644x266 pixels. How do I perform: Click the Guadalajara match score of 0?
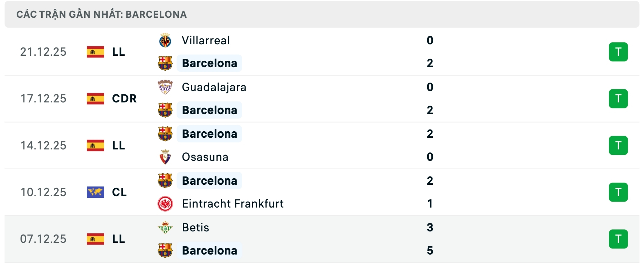point(430,87)
